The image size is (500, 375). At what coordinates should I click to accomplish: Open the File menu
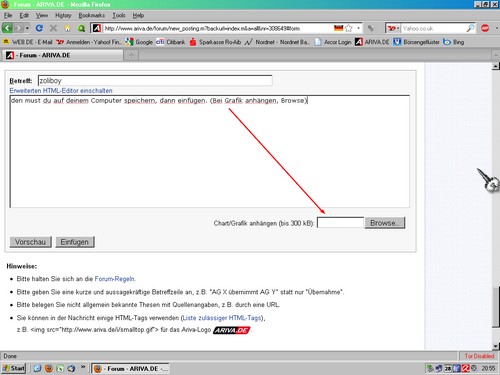pos(8,15)
